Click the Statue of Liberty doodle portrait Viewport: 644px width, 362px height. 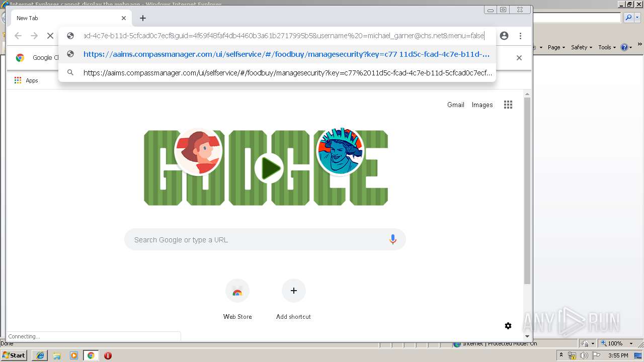340,152
